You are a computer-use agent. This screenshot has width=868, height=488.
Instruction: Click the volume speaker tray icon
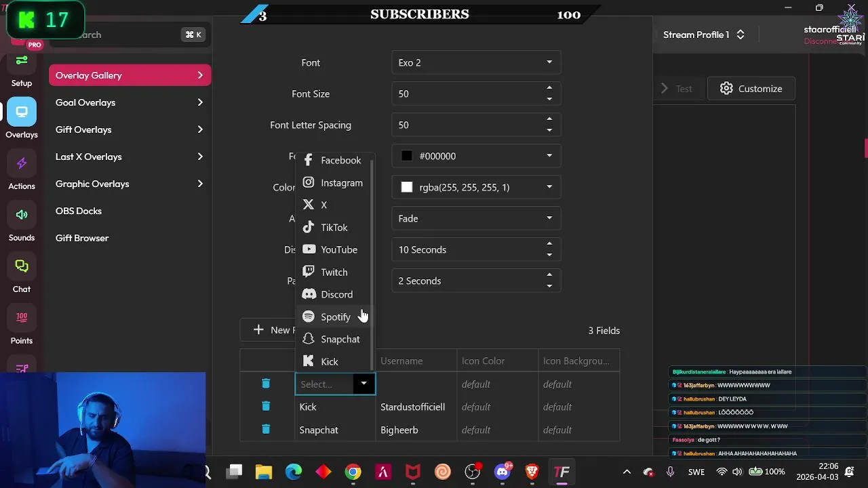[x=737, y=472]
